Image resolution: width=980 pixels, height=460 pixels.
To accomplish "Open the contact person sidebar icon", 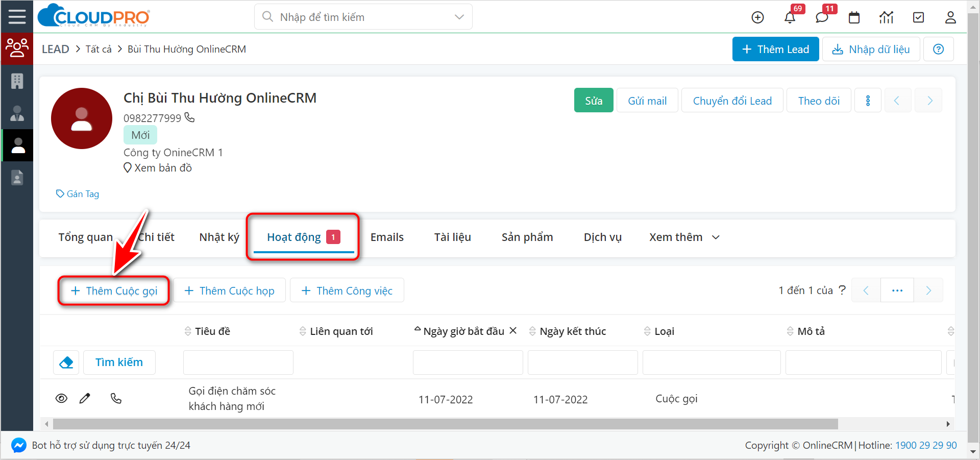I will (17, 113).
